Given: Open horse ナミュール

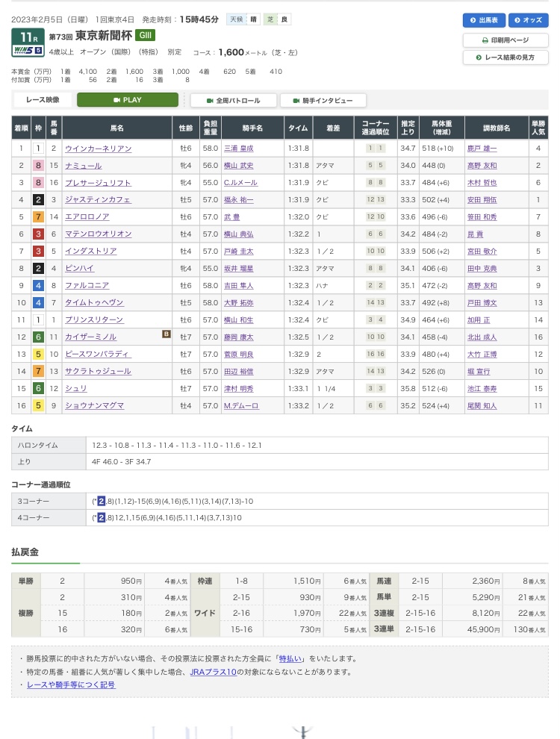Looking at the screenshot, I should coord(84,166).
